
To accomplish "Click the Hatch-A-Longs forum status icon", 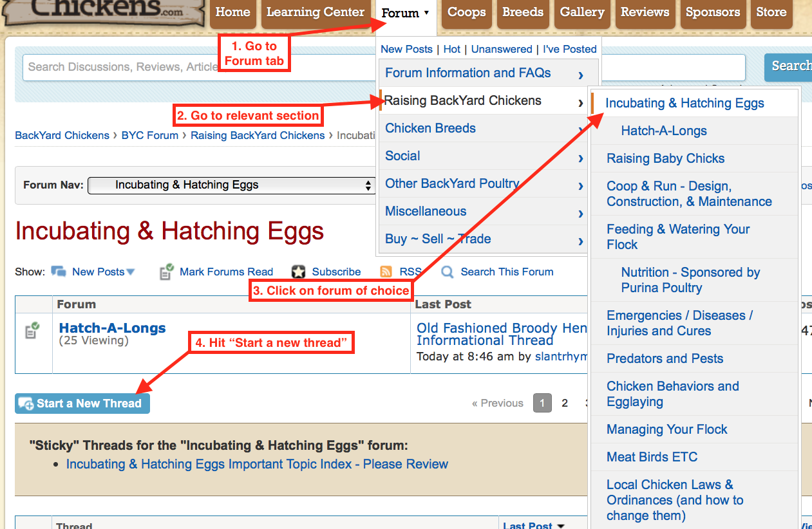I will (32, 331).
